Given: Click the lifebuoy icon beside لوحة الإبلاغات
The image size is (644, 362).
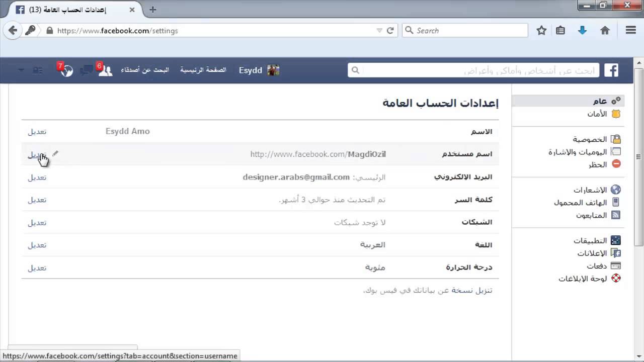Looking at the screenshot, I should [616, 278].
